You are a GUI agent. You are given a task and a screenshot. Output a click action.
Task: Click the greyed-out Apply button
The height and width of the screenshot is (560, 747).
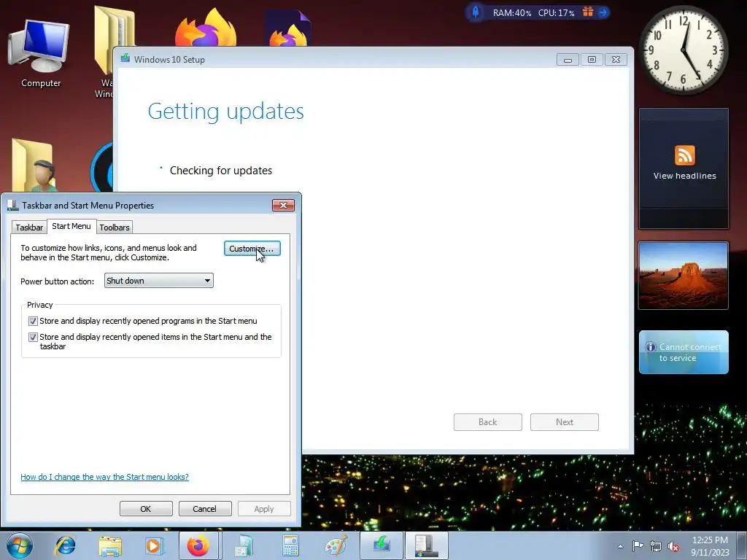pyautogui.click(x=264, y=508)
